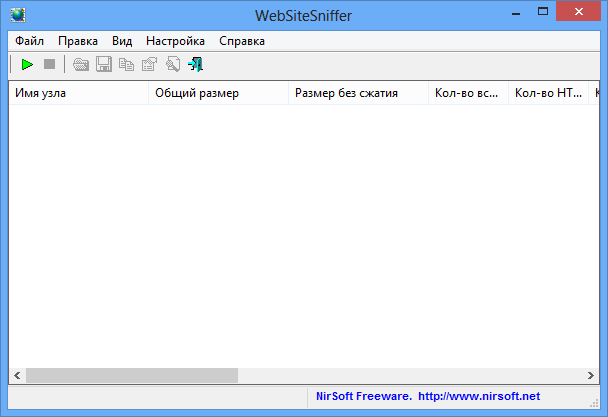Image resolution: width=608 pixels, height=417 pixels.
Task: Sort by Размер без сжатия column
Action: (x=359, y=93)
